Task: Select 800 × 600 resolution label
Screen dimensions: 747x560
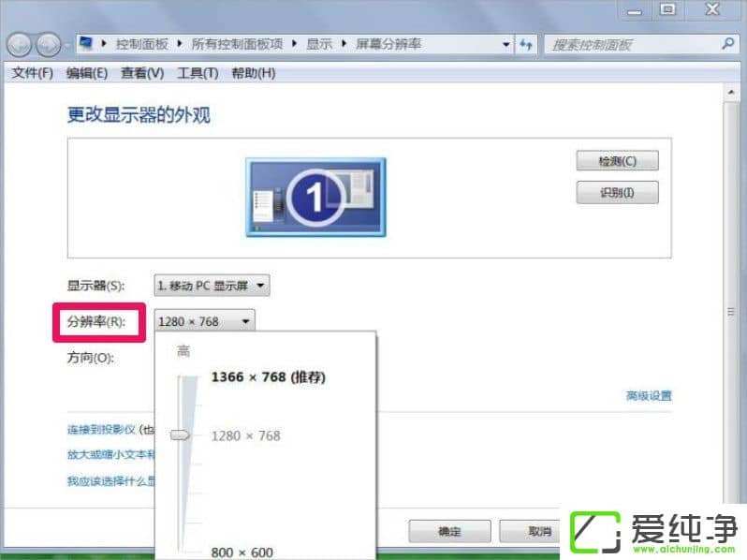Action: (x=242, y=553)
